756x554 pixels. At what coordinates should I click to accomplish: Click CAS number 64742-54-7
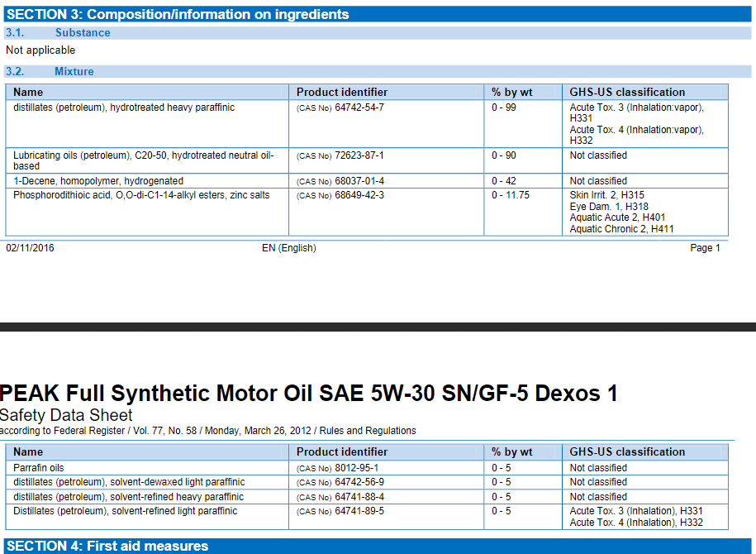(359, 107)
